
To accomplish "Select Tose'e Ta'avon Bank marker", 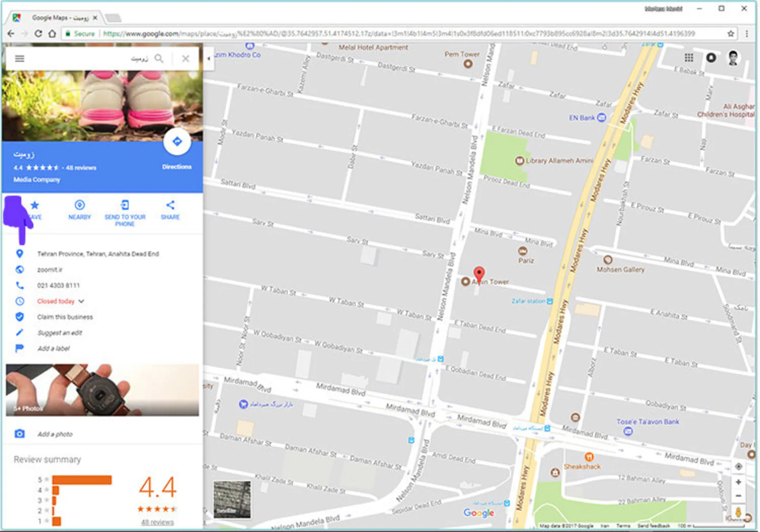I will pos(628,431).
